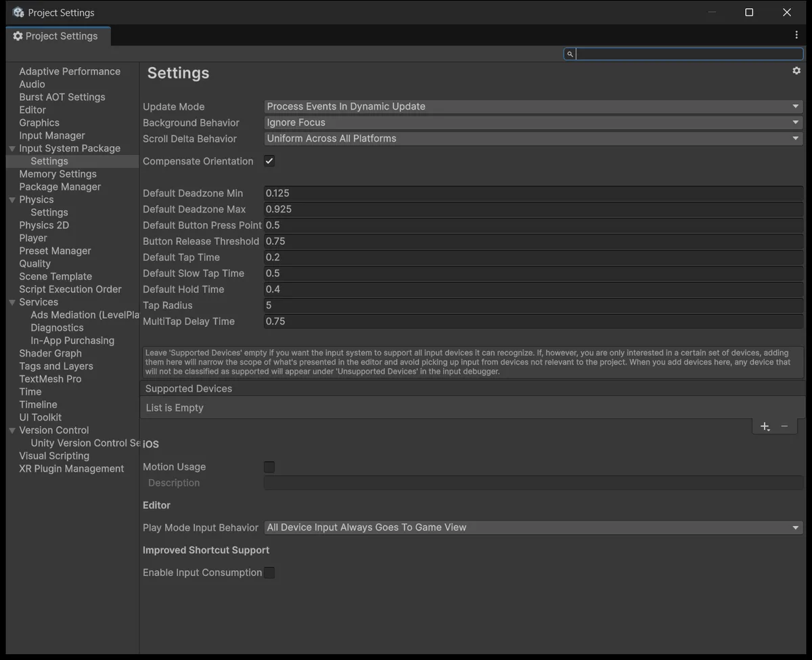Open Script Execution Order
The height and width of the screenshot is (660, 812).
coord(70,290)
